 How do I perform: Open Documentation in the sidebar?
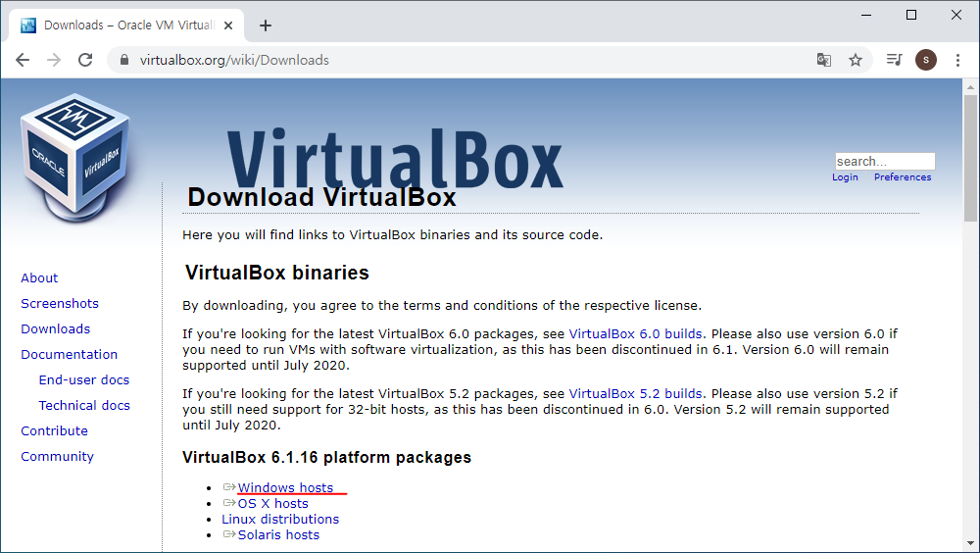(70, 355)
